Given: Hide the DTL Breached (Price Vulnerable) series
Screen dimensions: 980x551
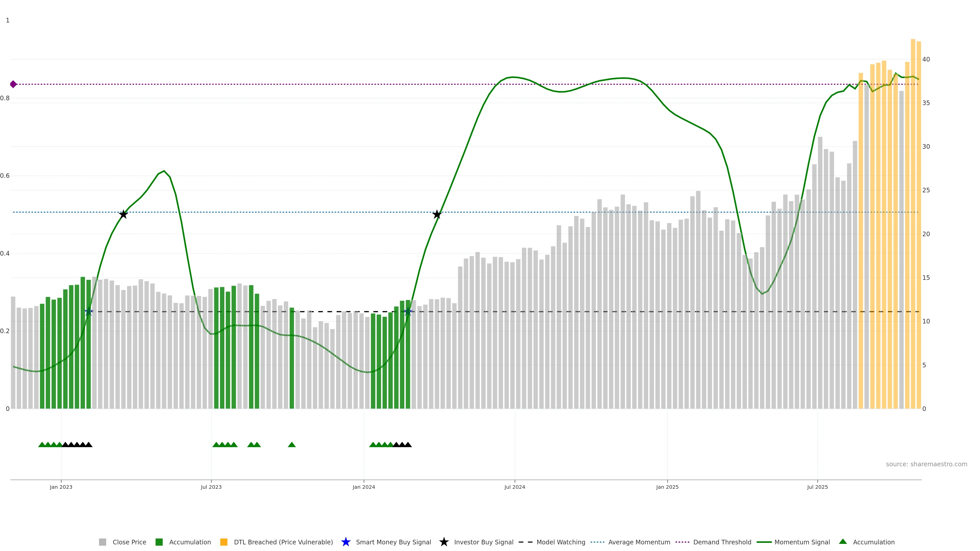Looking at the screenshot, I should coord(283,542).
